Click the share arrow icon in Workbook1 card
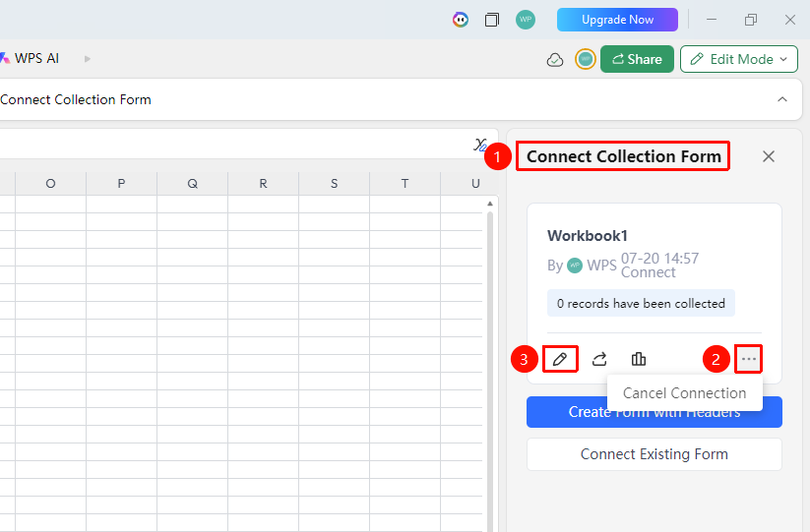 [599, 359]
